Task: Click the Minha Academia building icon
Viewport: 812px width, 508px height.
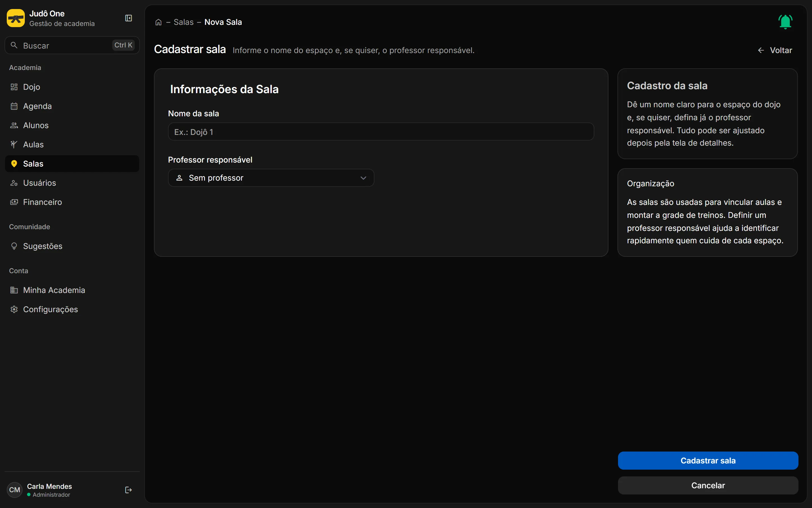Action: click(14, 290)
